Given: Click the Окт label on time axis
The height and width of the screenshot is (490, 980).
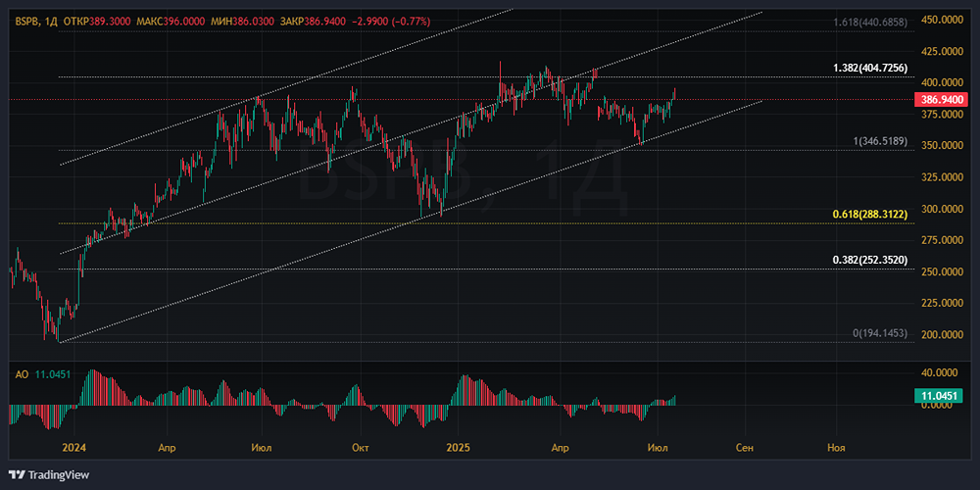Looking at the screenshot, I should point(360,448).
